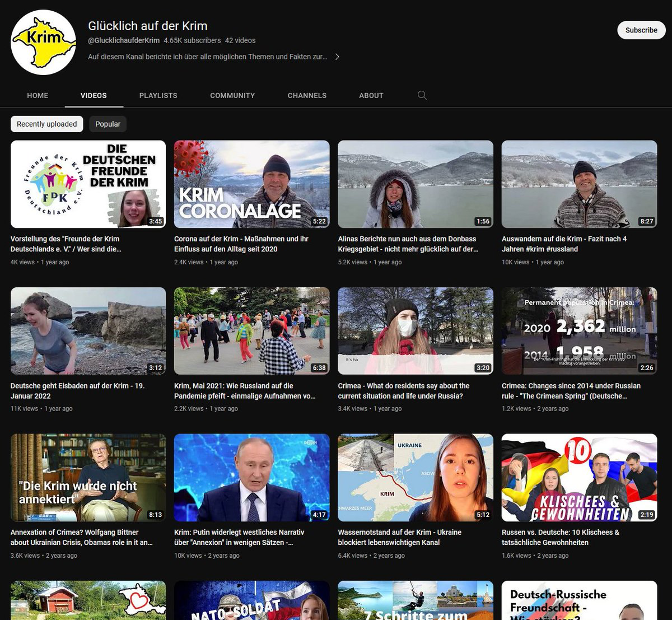Image resolution: width=672 pixels, height=620 pixels.
Task: Open Die Deutschen Freunde der Krim thumbnail
Action: click(88, 184)
